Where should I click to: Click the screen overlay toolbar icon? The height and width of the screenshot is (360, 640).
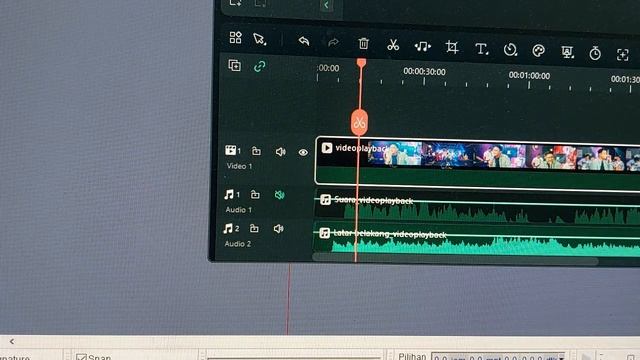pyautogui.click(x=567, y=52)
